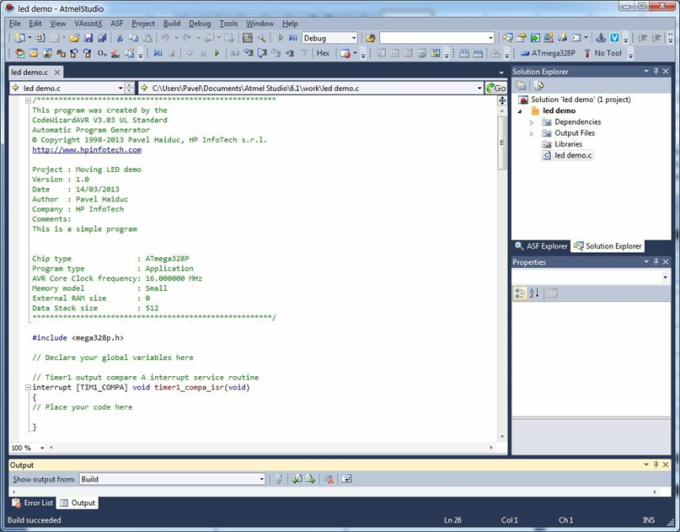
Task: Close the led demo.c editor tab
Action: 57,72
